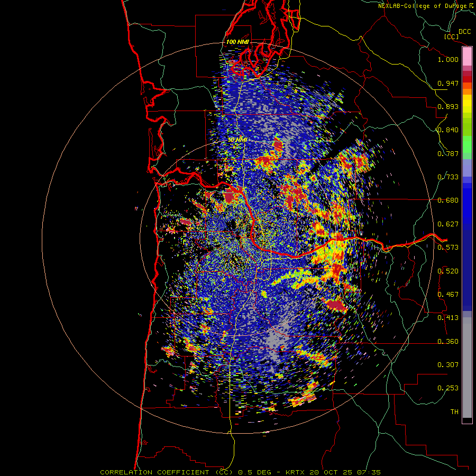The image size is (476, 476).
Task: Click the 0.520 legend value
Action: point(448,271)
